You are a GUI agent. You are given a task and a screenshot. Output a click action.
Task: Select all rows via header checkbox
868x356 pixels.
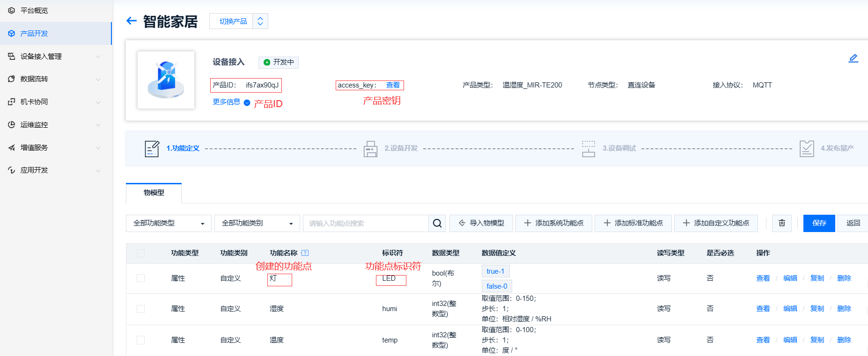tap(140, 253)
